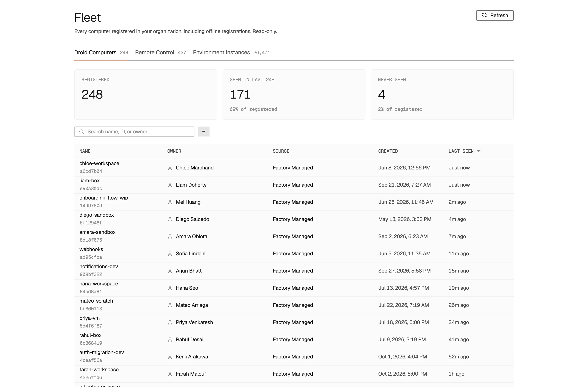The image size is (588, 387).
Task: Select the liam-box computer name
Action: click(89, 181)
